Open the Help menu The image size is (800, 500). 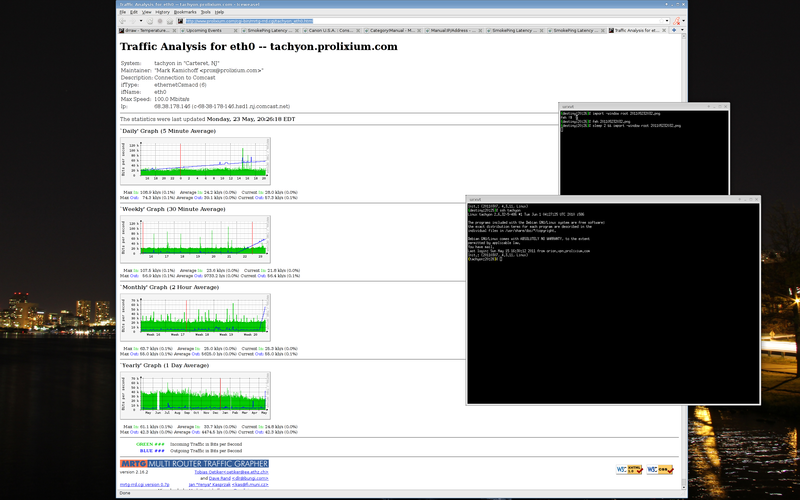tap(219, 12)
